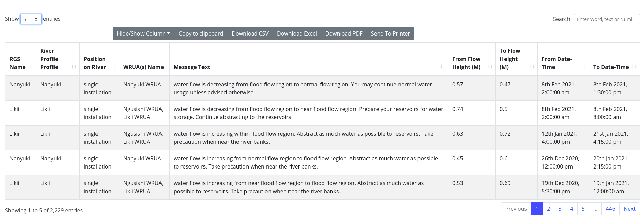
Task: Sort by To Flow Height arrows
Action: click(532, 67)
